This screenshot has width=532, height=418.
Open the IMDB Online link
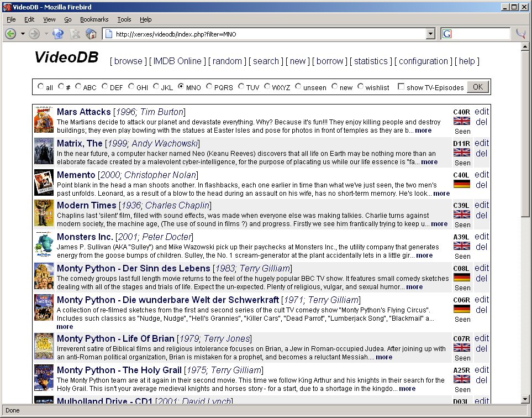[x=177, y=61]
